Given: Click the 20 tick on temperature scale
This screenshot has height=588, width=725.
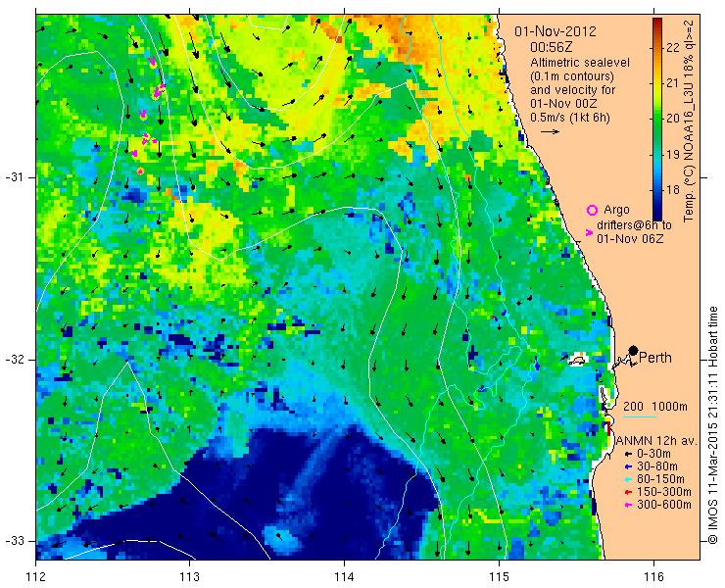Looking at the screenshot, I should point(673,119).
